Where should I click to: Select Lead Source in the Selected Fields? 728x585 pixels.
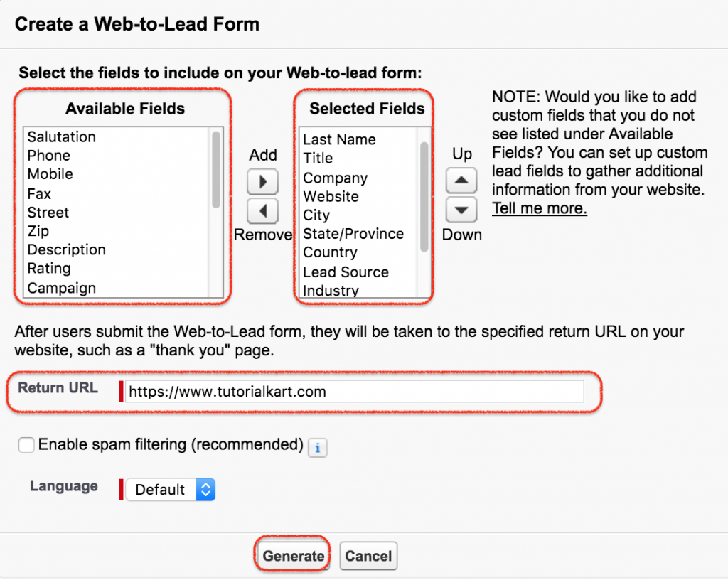coord(346,272)
